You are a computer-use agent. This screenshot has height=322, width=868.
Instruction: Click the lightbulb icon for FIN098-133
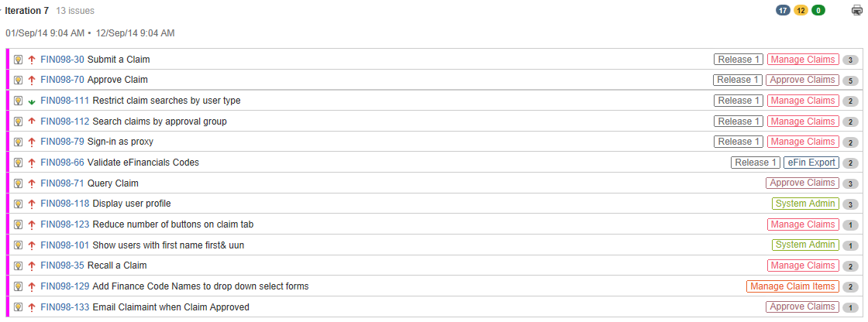(19, 307)
